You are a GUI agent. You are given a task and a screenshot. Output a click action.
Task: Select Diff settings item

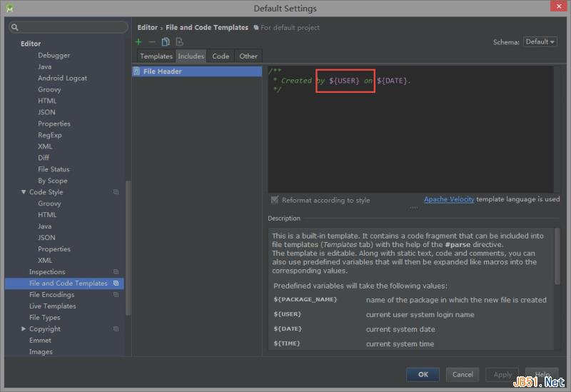[44, 157]
